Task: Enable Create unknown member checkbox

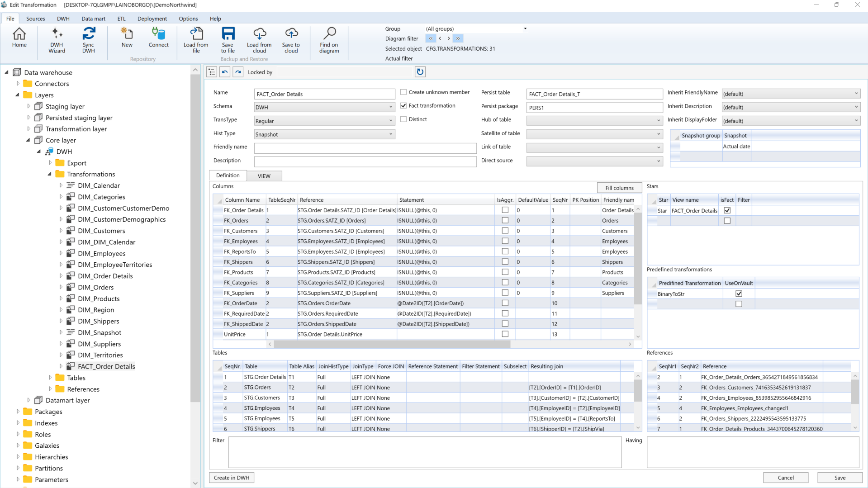Action: pos(403,92)
